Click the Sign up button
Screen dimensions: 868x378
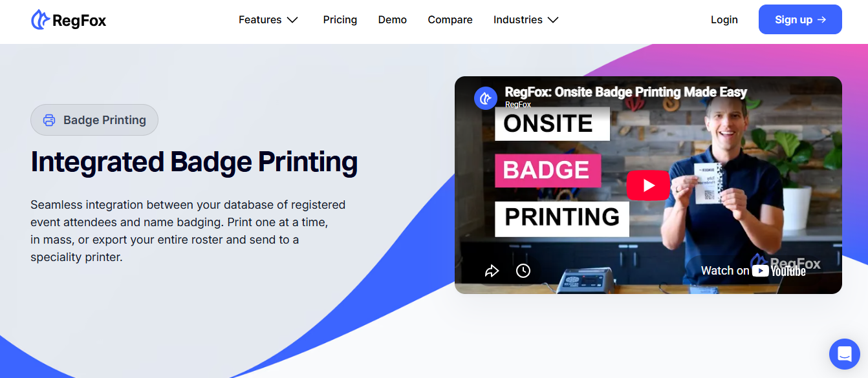[800, 19]
